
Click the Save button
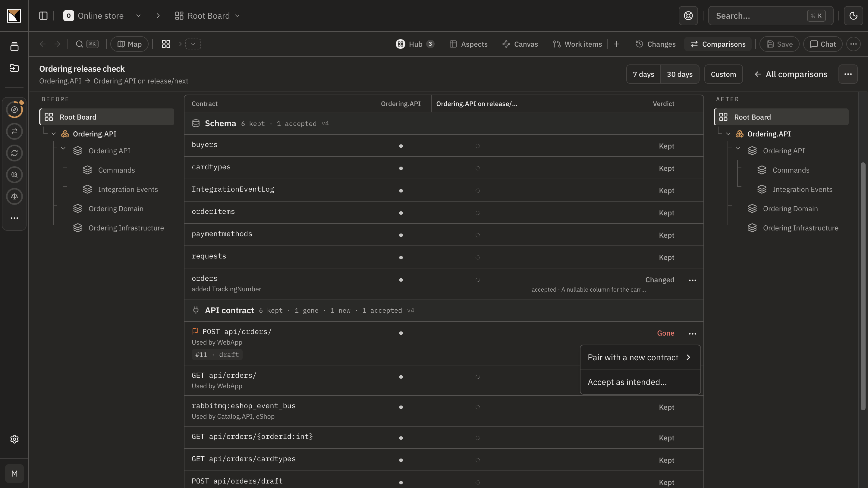coord(779,44)
